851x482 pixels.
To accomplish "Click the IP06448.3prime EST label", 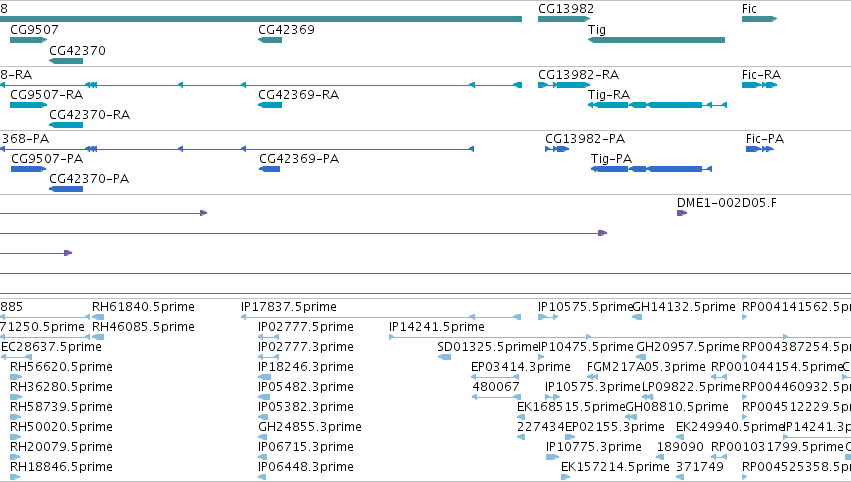I will click(x=306, y=467).
